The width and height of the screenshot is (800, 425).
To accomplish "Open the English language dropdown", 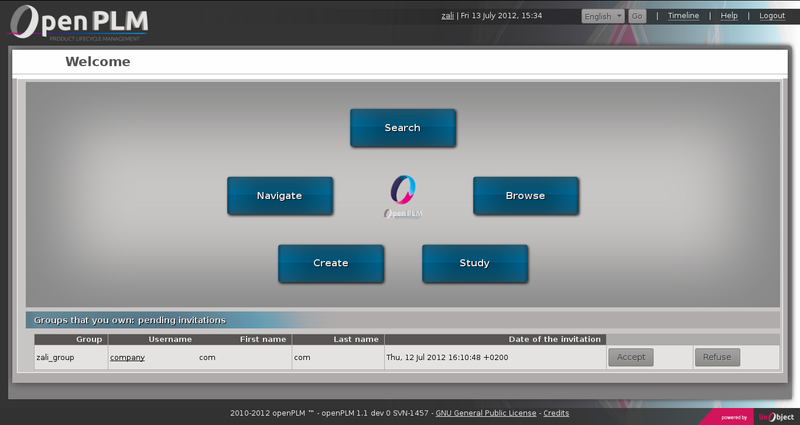I will coord(603,16).
